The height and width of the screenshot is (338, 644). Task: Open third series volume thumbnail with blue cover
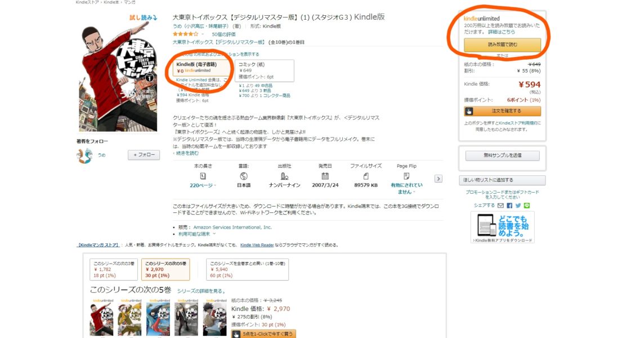(158, 318)
